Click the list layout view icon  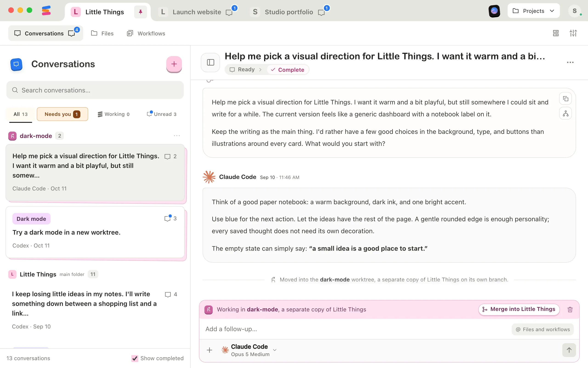point(556,33)
